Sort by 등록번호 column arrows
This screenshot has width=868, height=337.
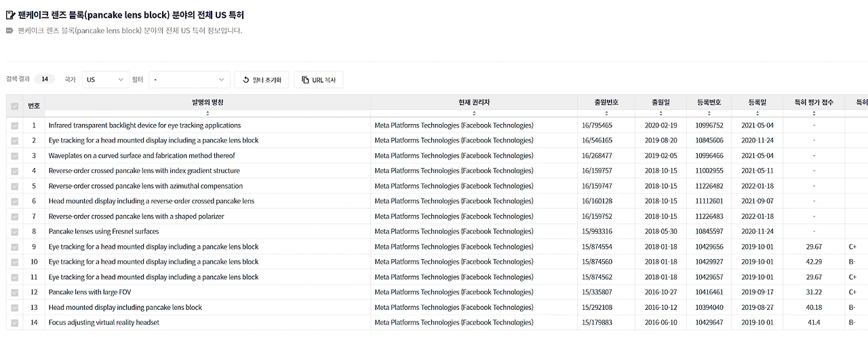pyautogui.click(x=710, y=113)
